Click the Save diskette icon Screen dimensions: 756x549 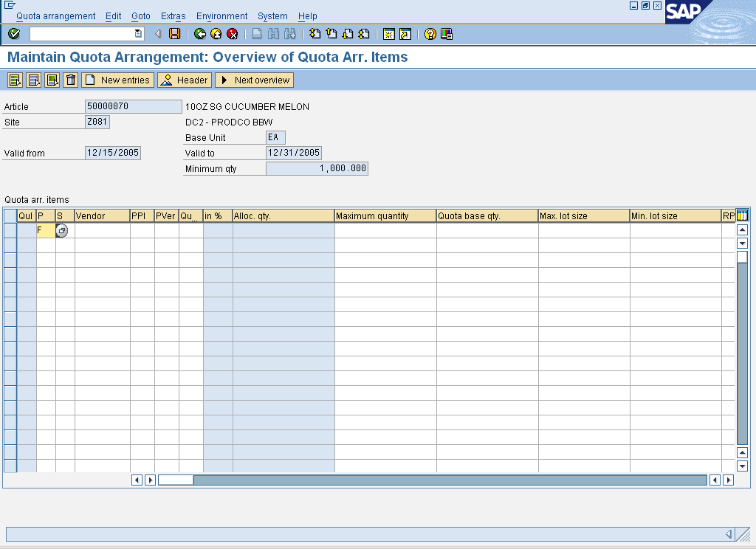coord(174,34)
